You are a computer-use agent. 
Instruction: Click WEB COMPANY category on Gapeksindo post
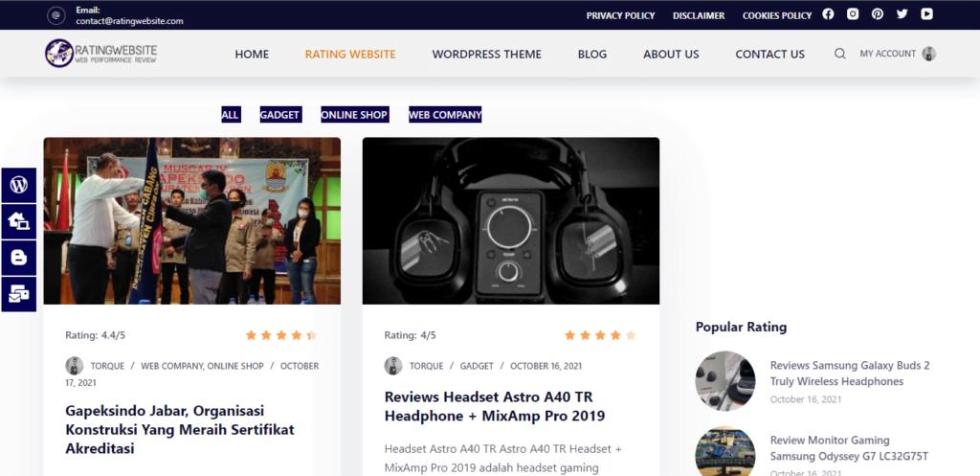(x=172, y=366)
